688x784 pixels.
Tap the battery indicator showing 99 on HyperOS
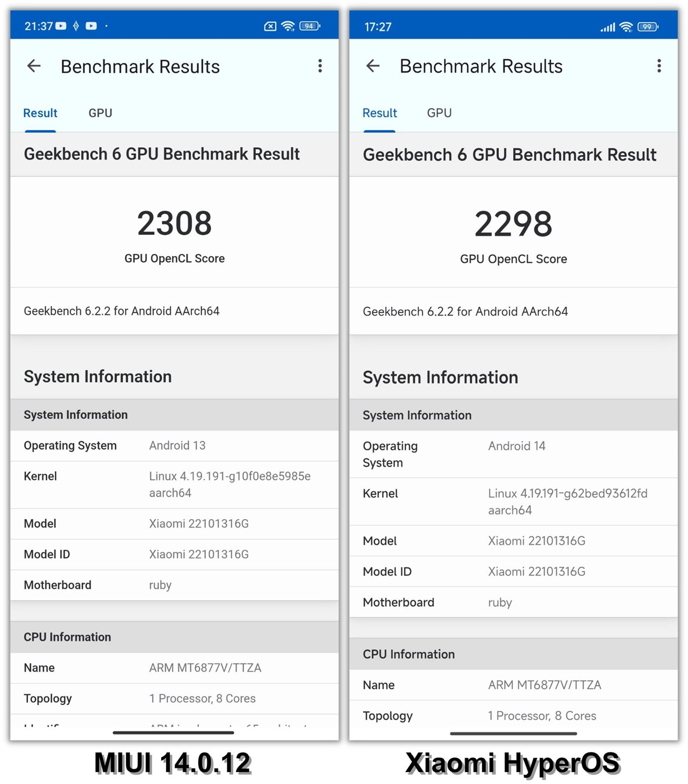pos(647,26)
